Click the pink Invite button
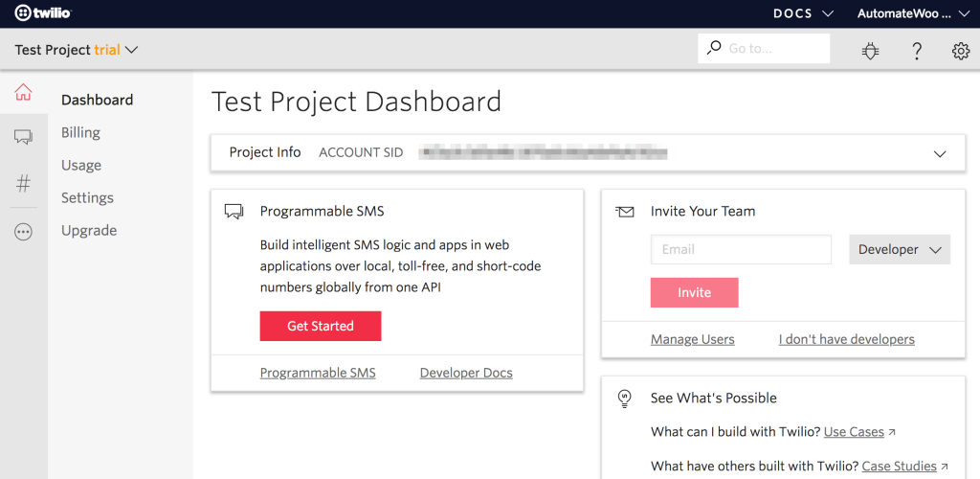 coord(694,293)
